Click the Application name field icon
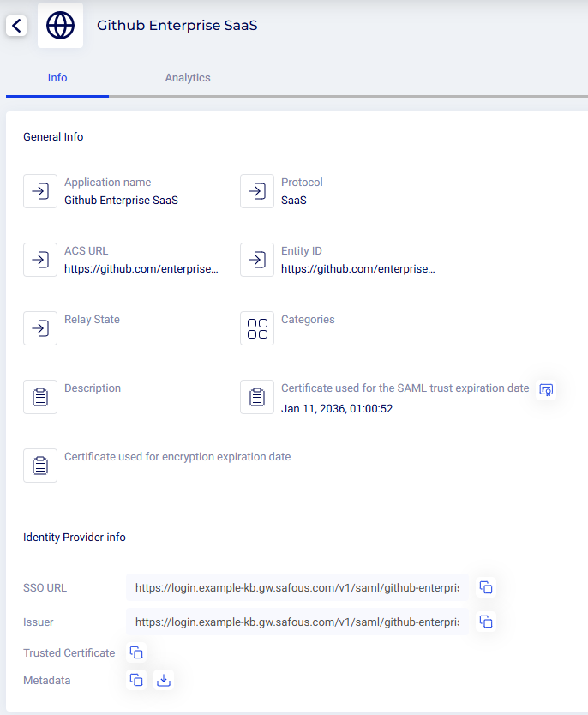The width and height of the screenshot is (588, 715). tap(40, 191)
